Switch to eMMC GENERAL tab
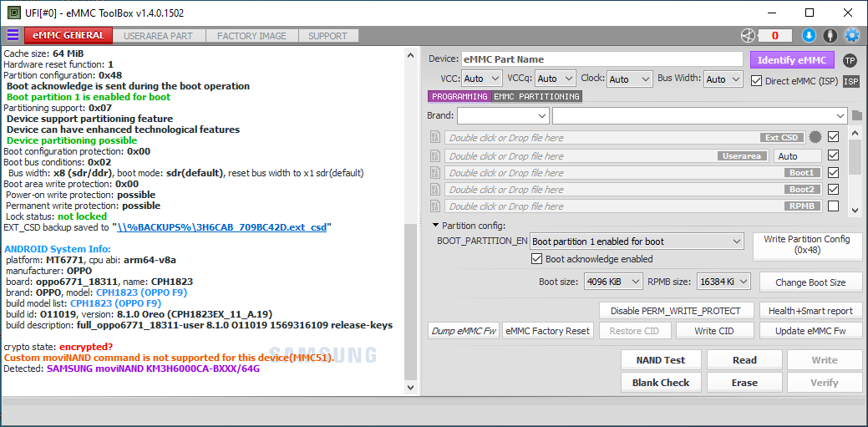This screenshot has height=427, width=868. coord(69,35)
